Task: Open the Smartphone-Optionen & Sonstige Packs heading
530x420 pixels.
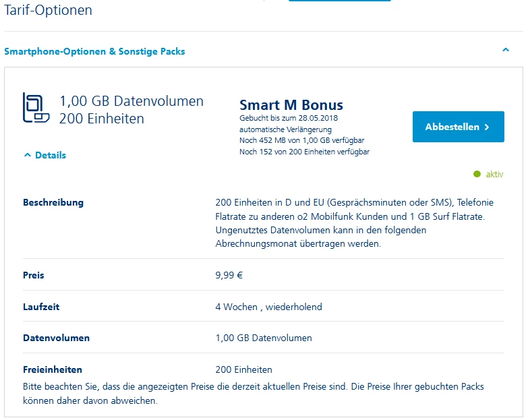Action: 94,51
